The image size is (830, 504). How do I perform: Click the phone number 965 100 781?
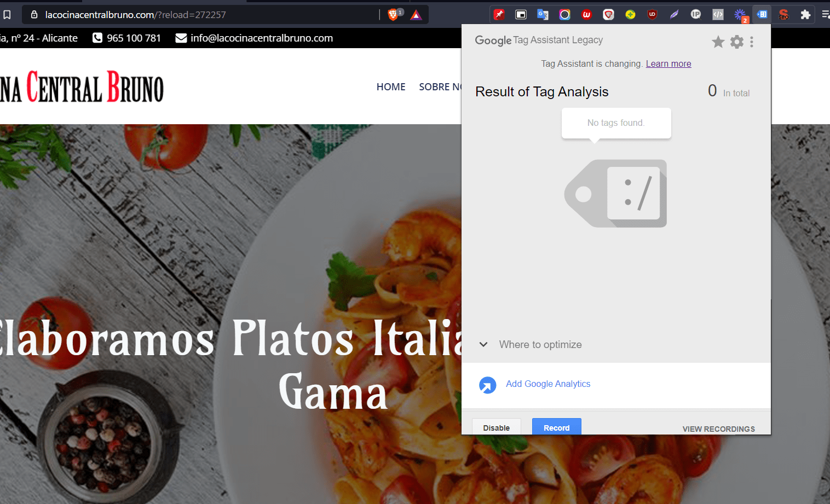click(134, 38)
